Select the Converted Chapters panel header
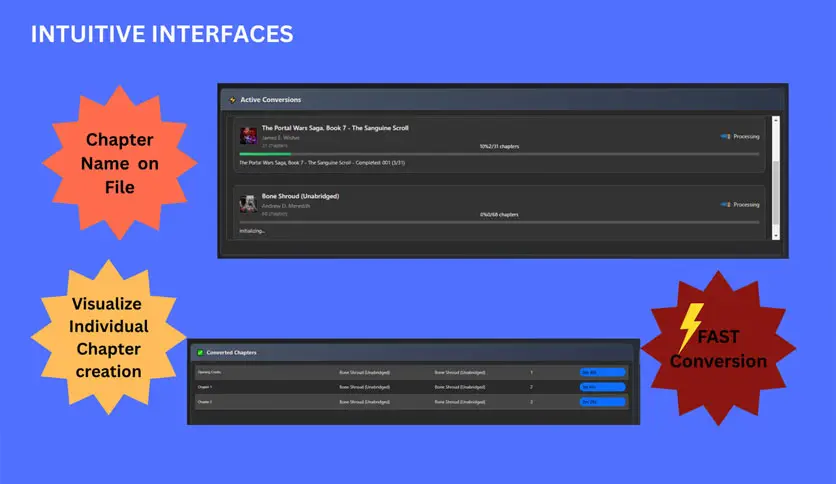The image size is (836, 484). point(413,352)
